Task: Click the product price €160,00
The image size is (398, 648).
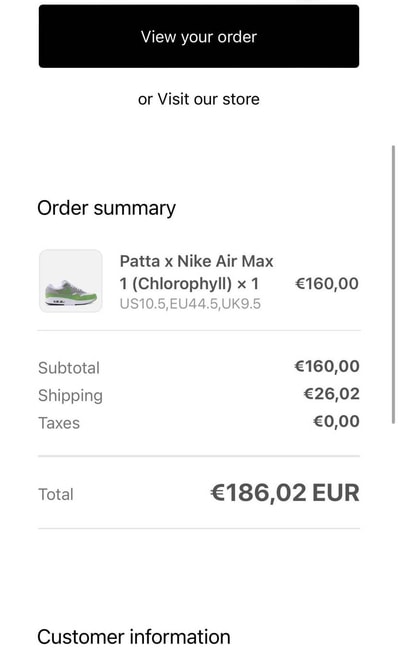Action: (x=327, y=284)
